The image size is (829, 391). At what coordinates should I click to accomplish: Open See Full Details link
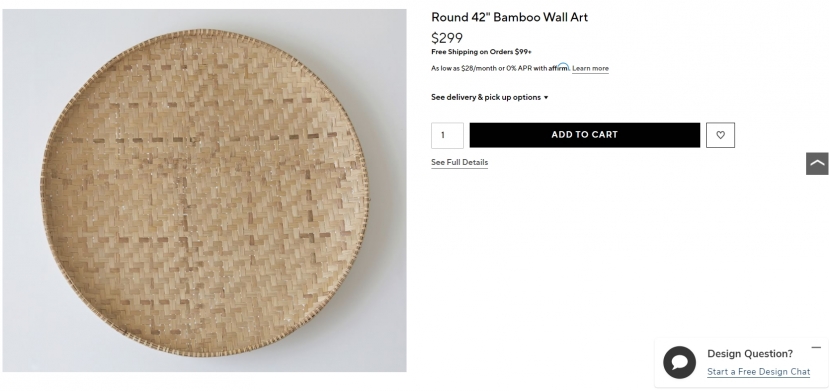click(459, 163)
